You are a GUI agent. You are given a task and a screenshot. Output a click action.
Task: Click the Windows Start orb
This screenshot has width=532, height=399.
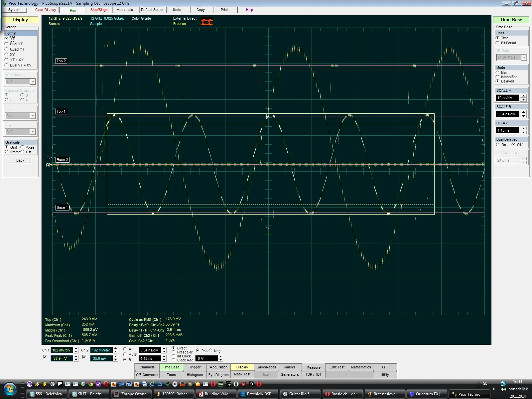coord(10,389)
